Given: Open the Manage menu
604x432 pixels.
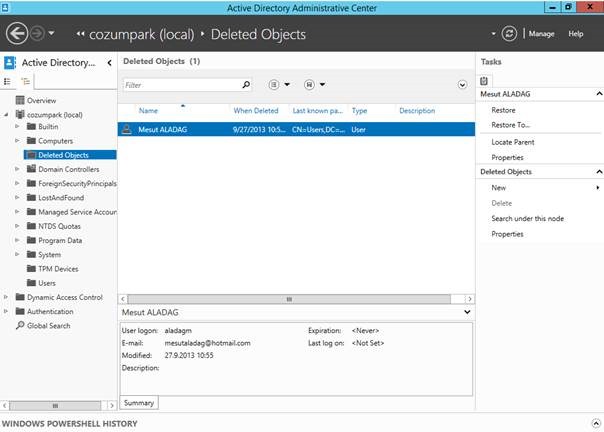Looking at the screenshot, I should pos(541,34).
